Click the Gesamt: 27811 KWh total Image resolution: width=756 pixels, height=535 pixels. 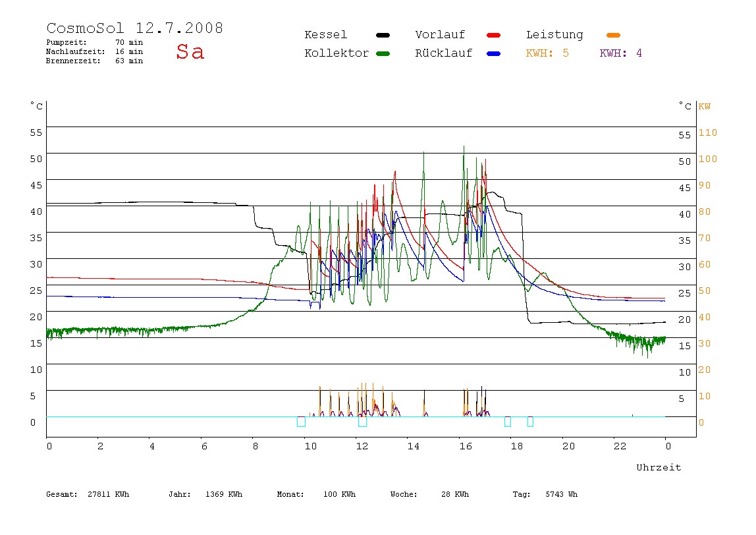(x=88, y=494)
